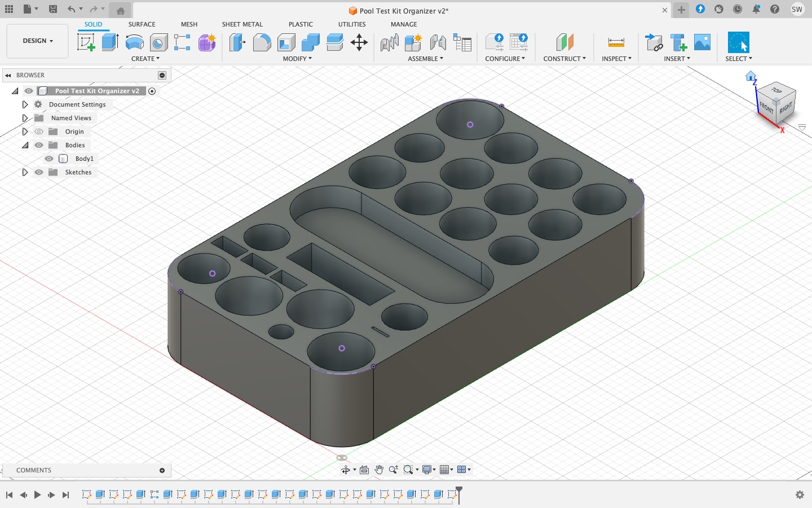Switch to the MESH tab
The height and width of the screenshot is (508, 812).
click(x=189, y=24)
